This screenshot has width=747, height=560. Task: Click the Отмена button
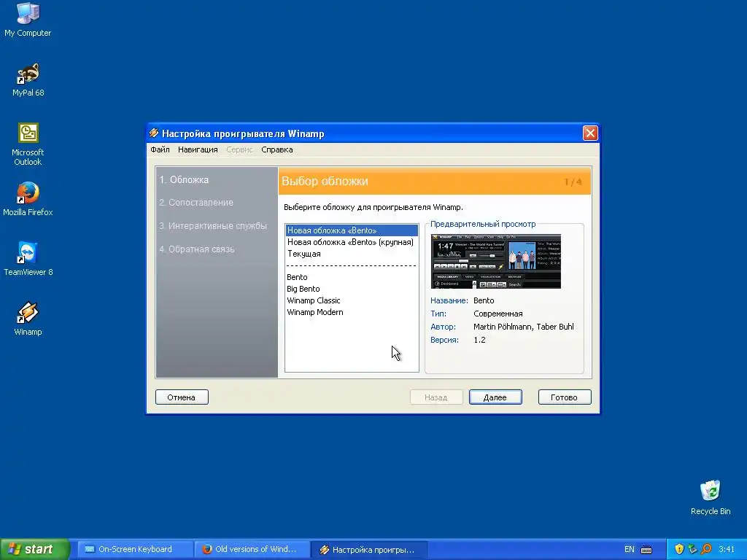click(x=182, y=397)
